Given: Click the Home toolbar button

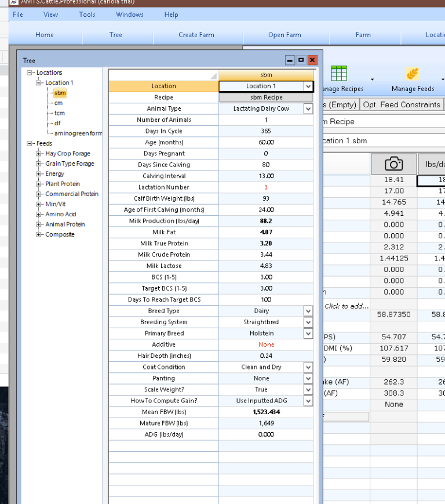Looking at the screenshot, I should pos(45,35).
